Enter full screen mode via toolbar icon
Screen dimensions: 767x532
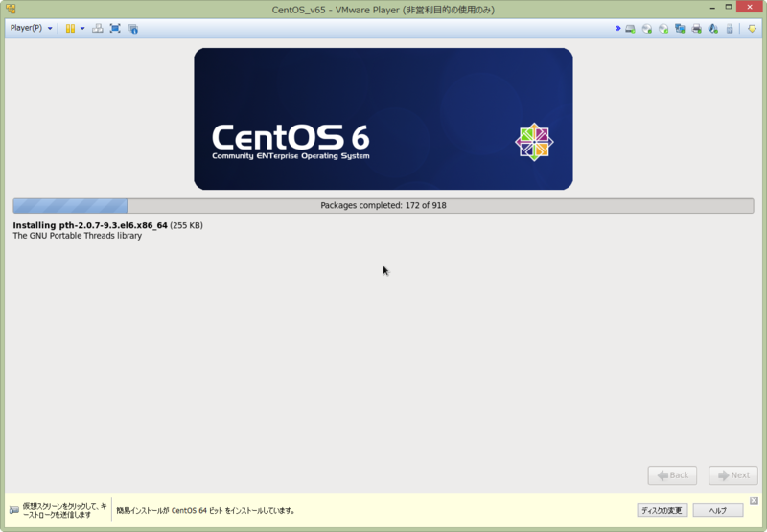pyautogui.click(x=115, y=29)
